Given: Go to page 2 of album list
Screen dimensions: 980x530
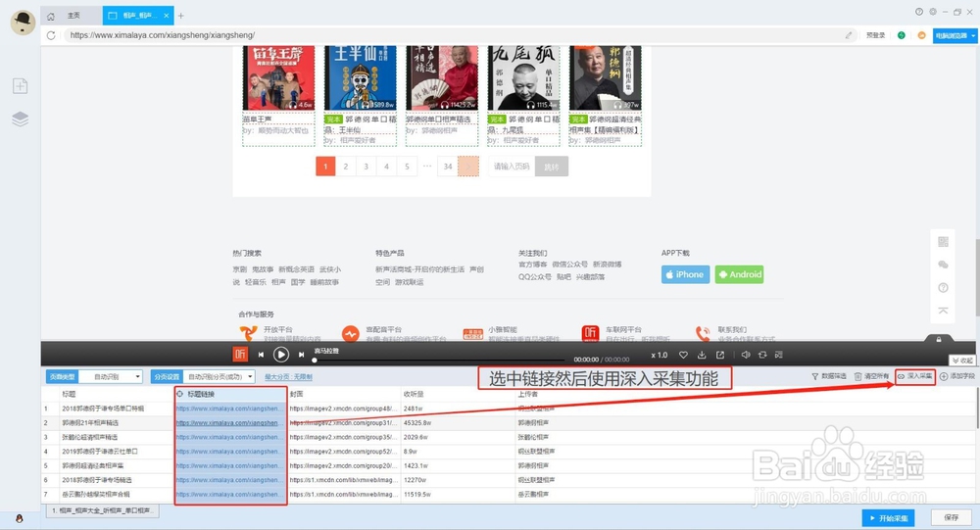Looking at the screenshot, I should pyautogui.click(x=346, y=167).
